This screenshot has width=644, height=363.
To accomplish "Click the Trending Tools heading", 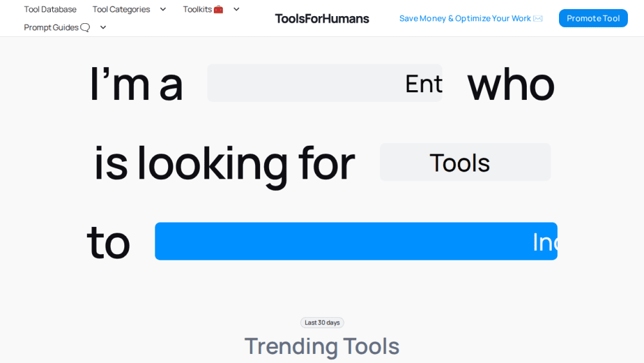I will click(322, 346).
